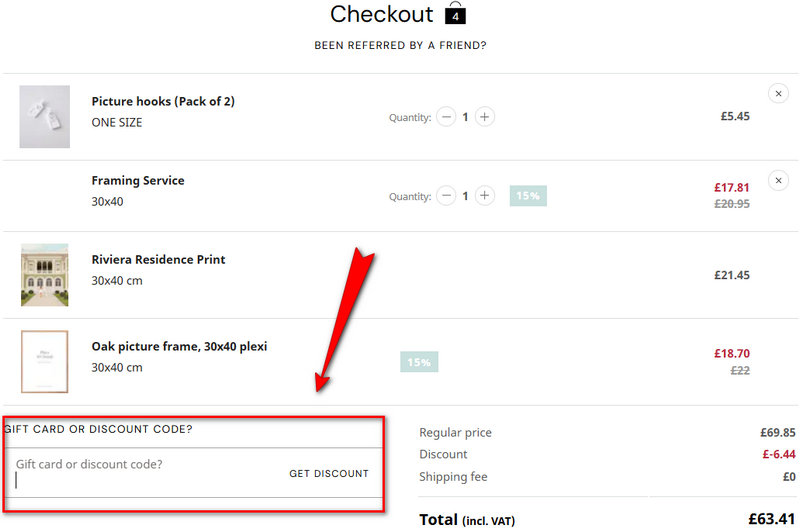Image resolution: width=800 pixels, height=529 pixels.
Task: Click the Oak frame 15% discount badge
Action: pos(419,362)
